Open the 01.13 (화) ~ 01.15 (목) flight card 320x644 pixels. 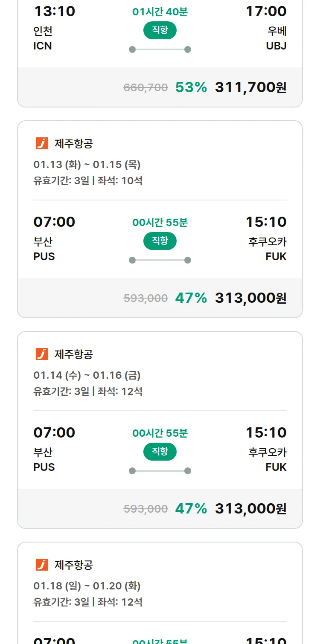point(87,165)
